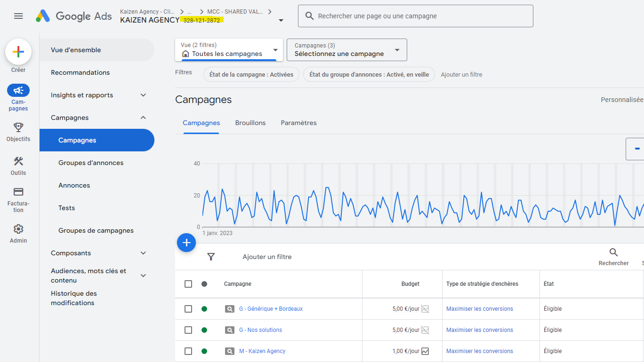The image size is (644, 362).
Task: Switch to the Brouillons tab
Action: pyautogui.click(x=250, y=123)
